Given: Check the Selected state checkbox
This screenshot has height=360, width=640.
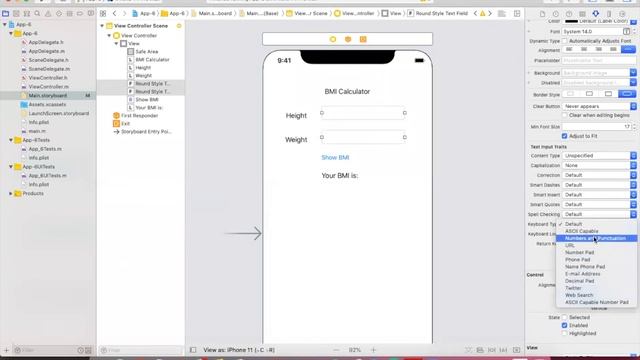Looking at the screenshot, I should (564, 317).
